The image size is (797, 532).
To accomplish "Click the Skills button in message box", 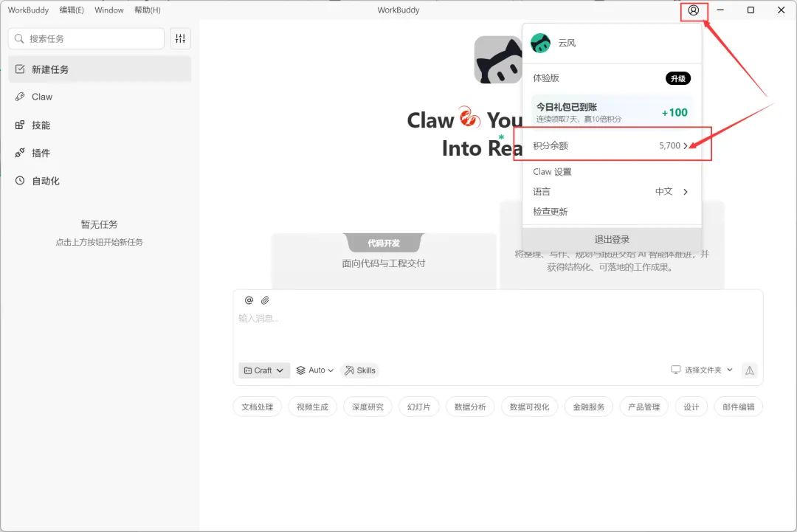I will 360,370.
